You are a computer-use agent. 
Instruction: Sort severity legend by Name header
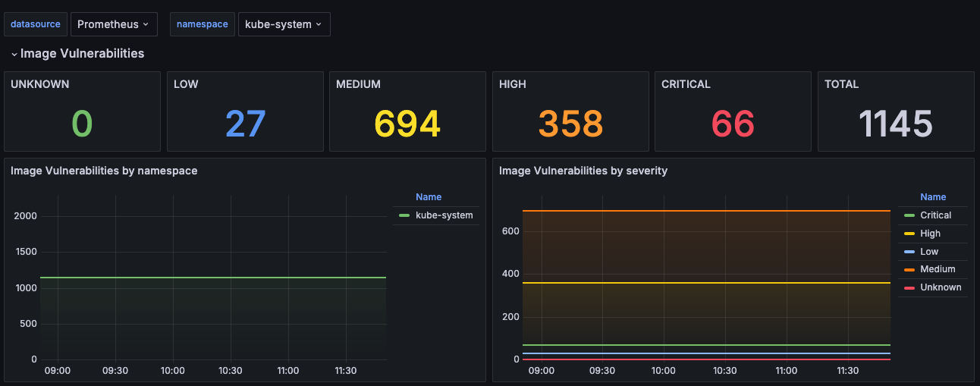pyautogui.click(x=933, y=197)
